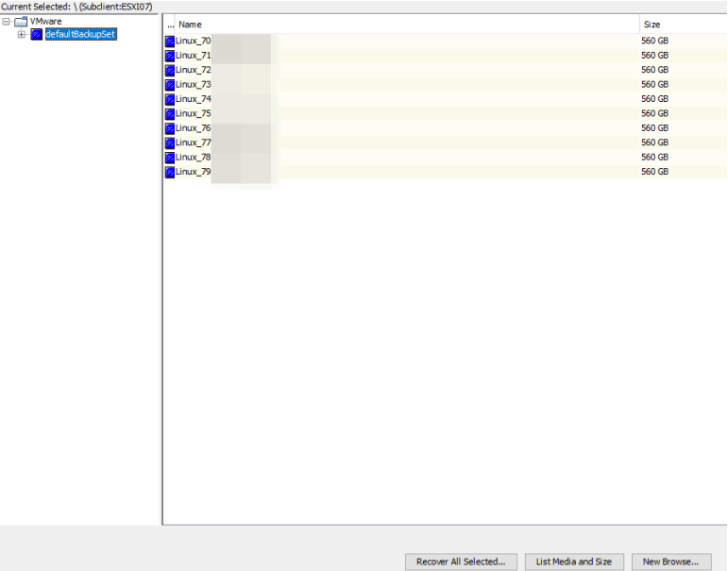Click the Linux_74 VM icon
Screen dimensions: 728x571
[170, 99]
